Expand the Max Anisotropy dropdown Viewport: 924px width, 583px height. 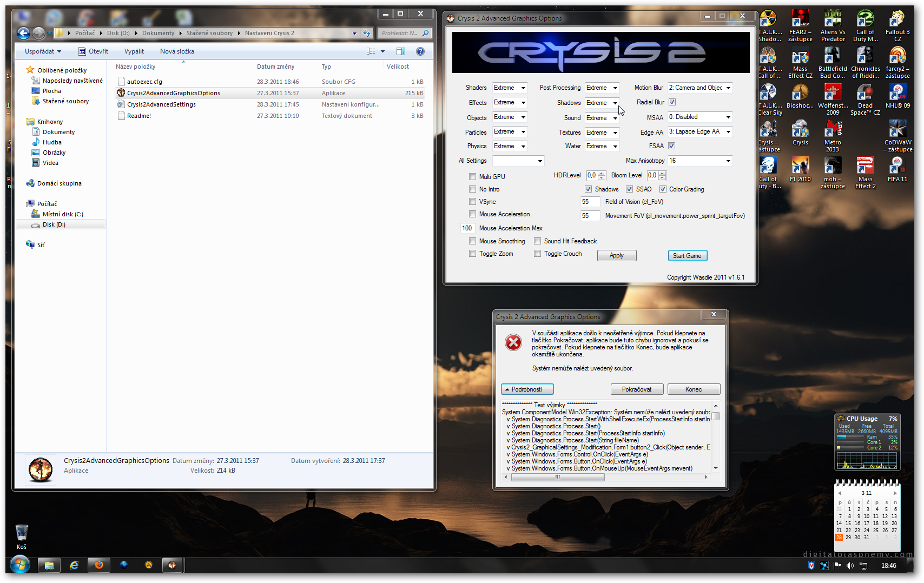click(x=728, y=161)
